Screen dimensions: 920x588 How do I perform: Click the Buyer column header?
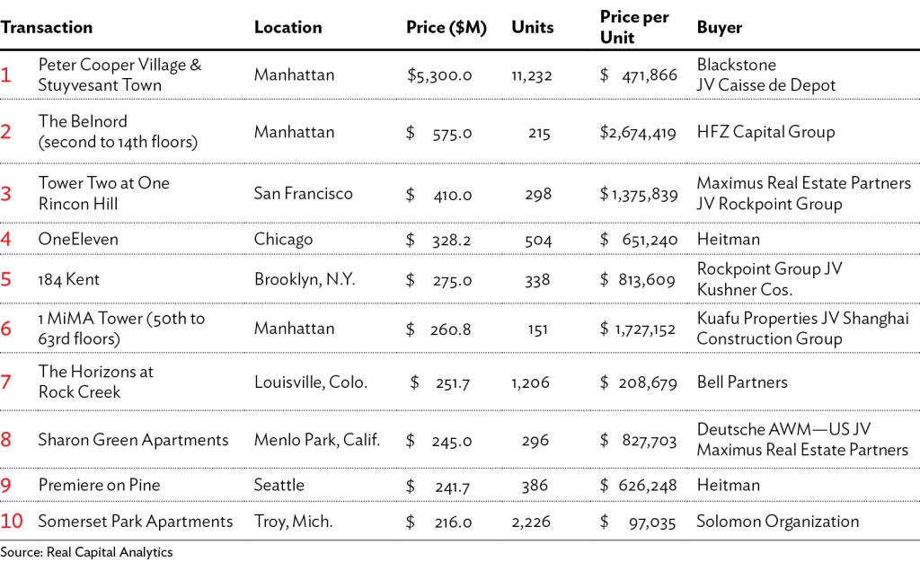[719, 27]
